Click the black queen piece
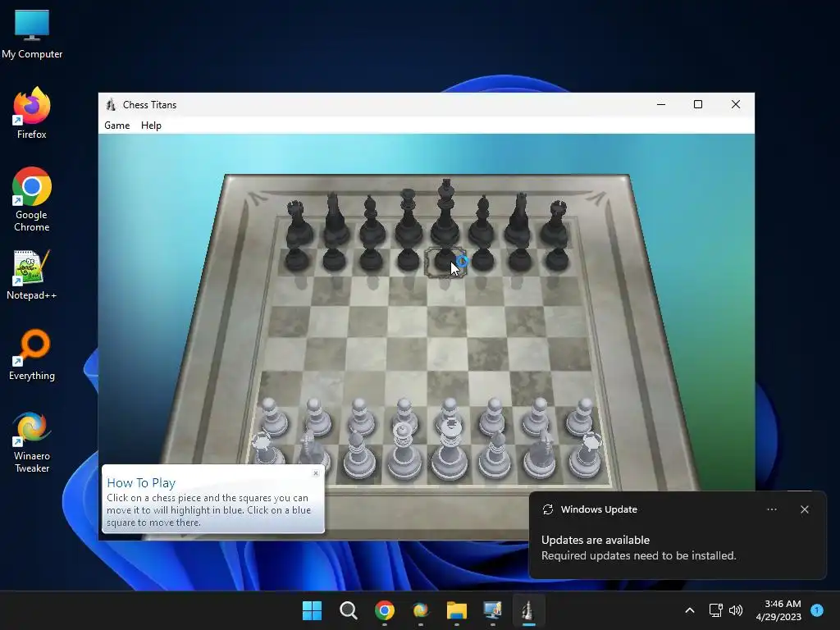This screenshot has height=630, width=840. [x=409, y=217]
